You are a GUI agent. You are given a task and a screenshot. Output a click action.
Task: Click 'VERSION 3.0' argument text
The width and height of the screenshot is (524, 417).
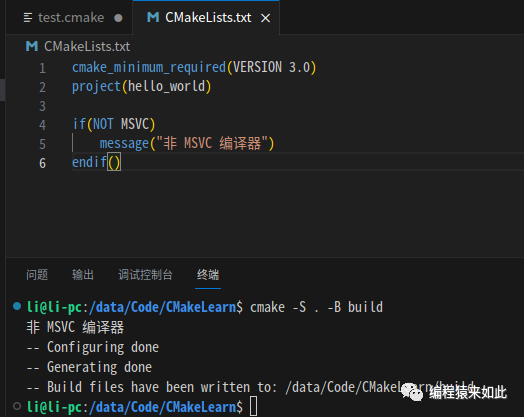[x=271, y=67]
